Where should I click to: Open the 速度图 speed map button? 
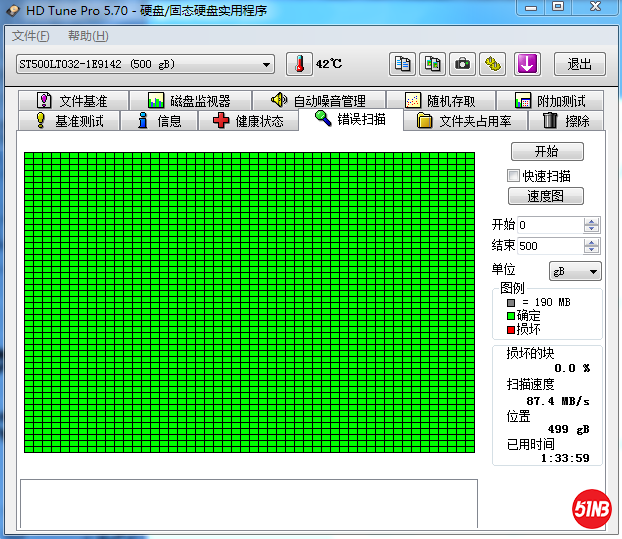click(545, 196)
